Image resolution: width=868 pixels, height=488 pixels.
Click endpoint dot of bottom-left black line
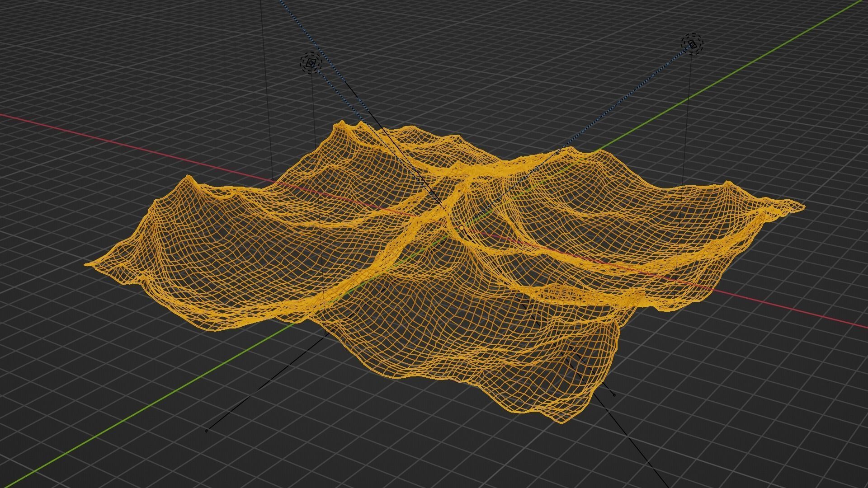click(207, 431)
